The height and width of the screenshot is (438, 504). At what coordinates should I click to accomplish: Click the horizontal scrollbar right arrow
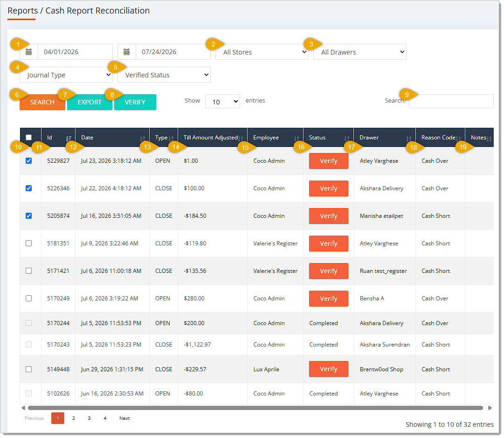(490, 408)
